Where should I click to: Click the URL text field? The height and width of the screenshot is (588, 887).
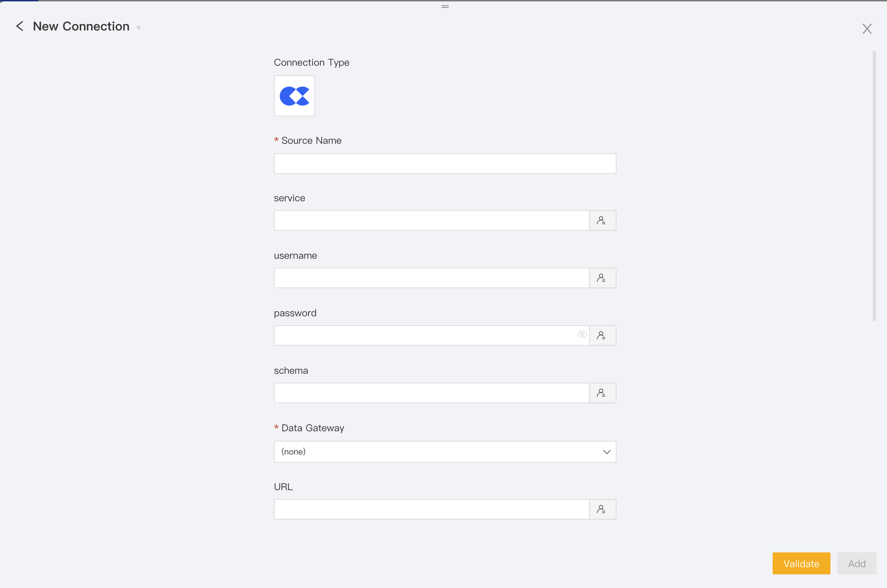432,509
